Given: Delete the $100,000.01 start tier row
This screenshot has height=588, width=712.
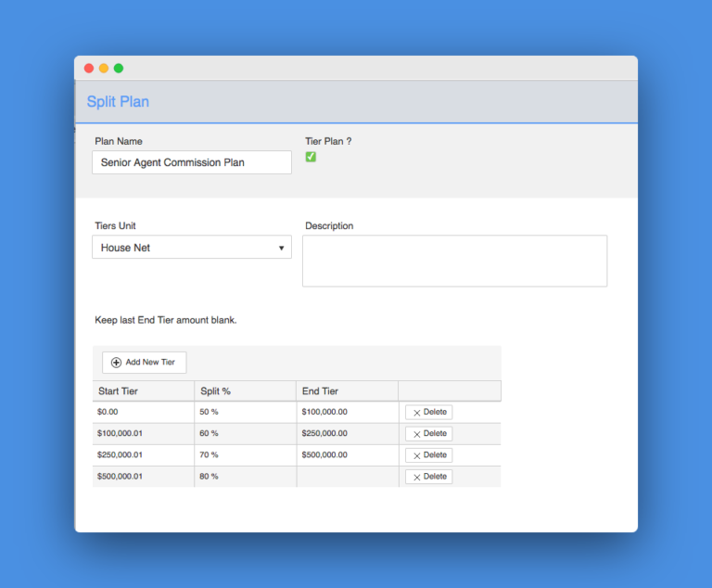Looking at the screenshot, I should [428, 433].
